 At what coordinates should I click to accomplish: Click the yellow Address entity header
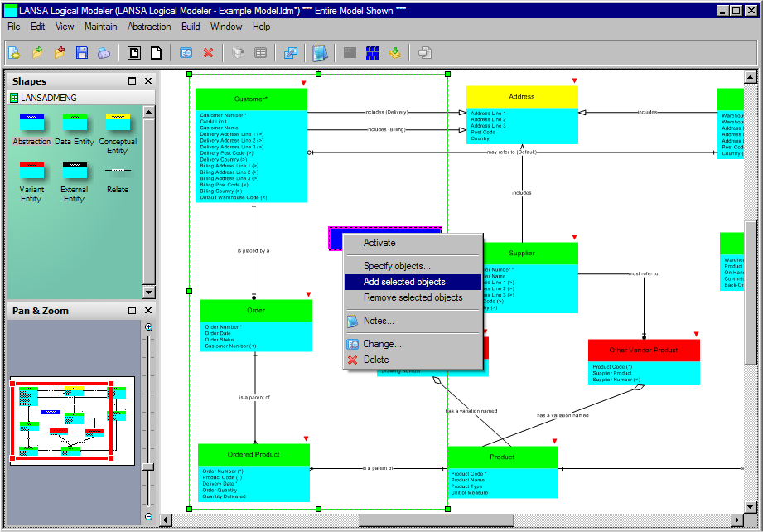(522, 97)
